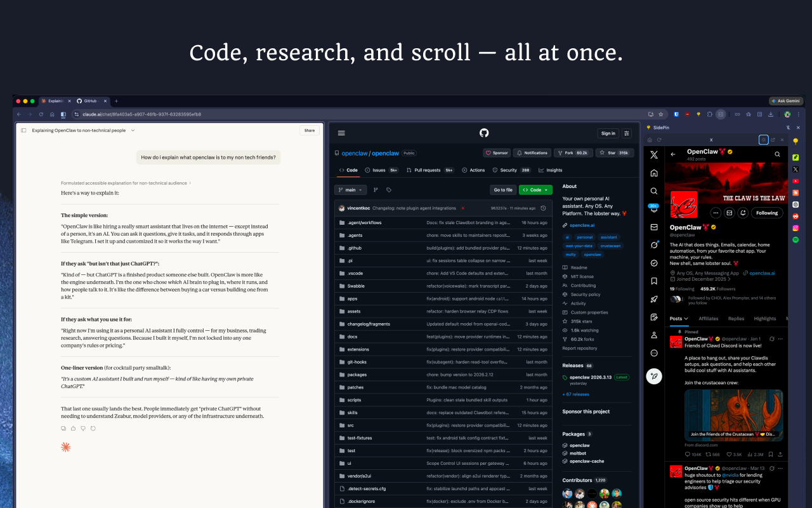Open Grok icon in the X sidebar
Viewport: 812px width, 508px height.
(654, 244)
